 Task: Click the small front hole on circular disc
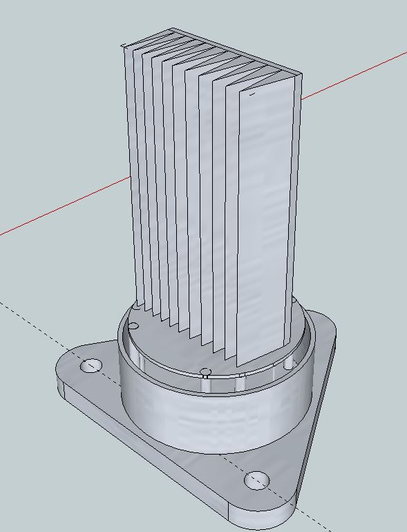coord(206,372)
